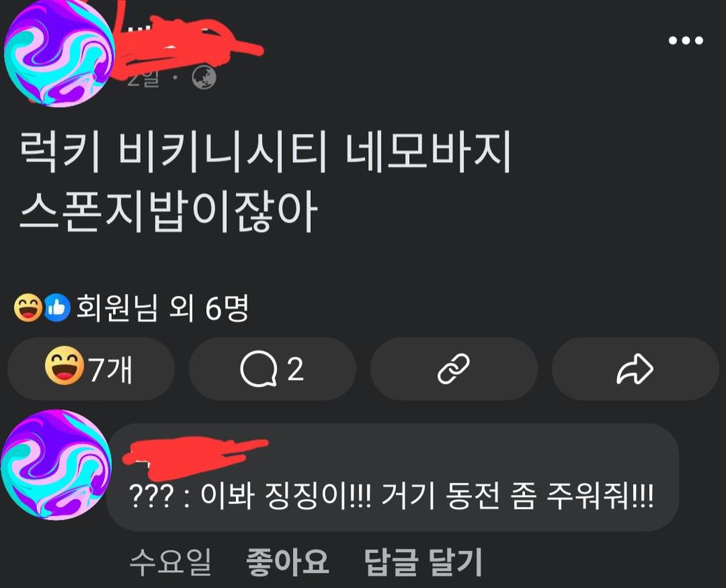The height and width of the screenshot is (588, 726).
Task: Click the 수요일 comment timestamp
Action: [x=170, y=561]
